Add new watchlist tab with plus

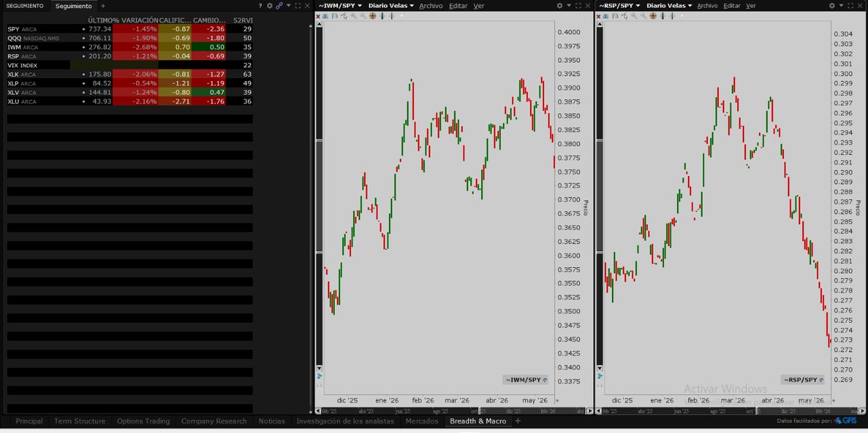point(103,5)
